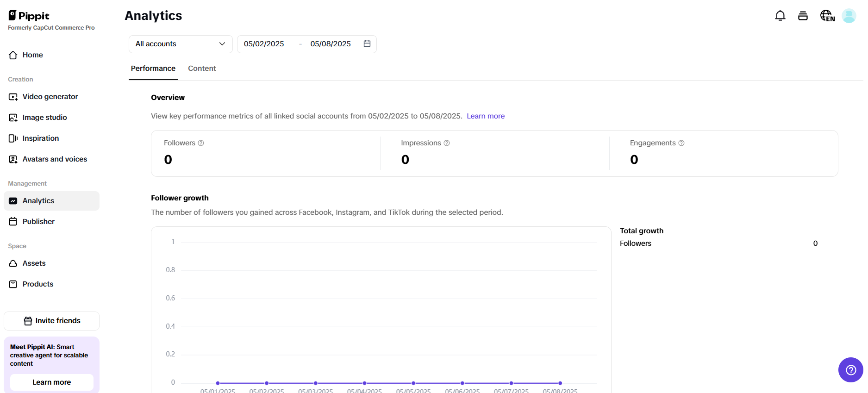Open Avatars and voices
The height and width of the screenshot is (393, 868).
click(51, 159)
